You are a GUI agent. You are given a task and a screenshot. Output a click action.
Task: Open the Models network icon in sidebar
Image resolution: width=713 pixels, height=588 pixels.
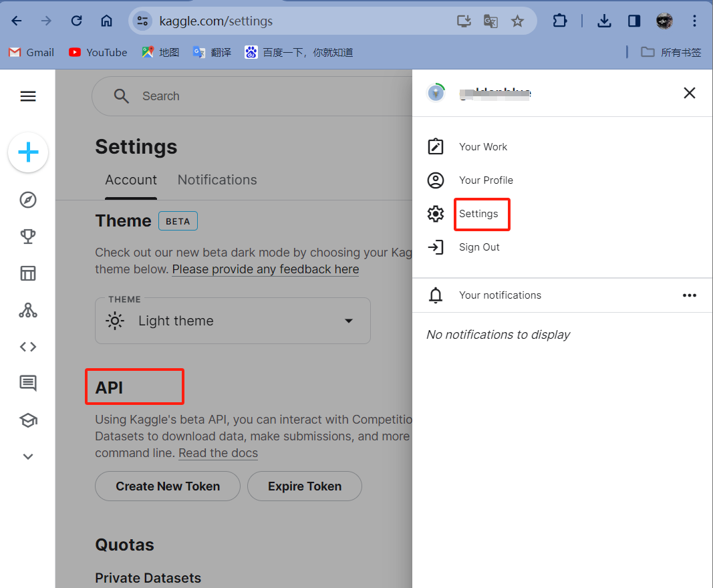click(28, 310)
